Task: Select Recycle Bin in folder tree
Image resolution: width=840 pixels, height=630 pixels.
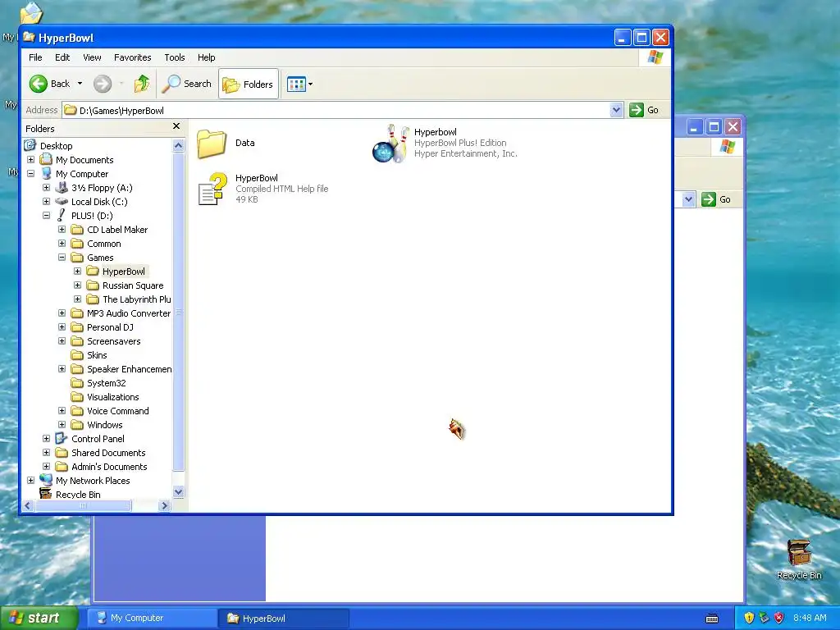Action: coord(78,495)
